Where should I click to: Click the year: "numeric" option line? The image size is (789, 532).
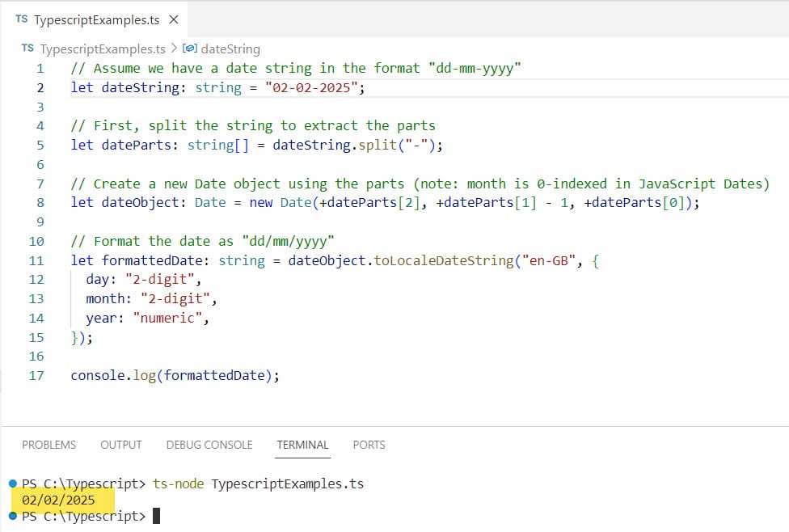(x=147, y=319)
